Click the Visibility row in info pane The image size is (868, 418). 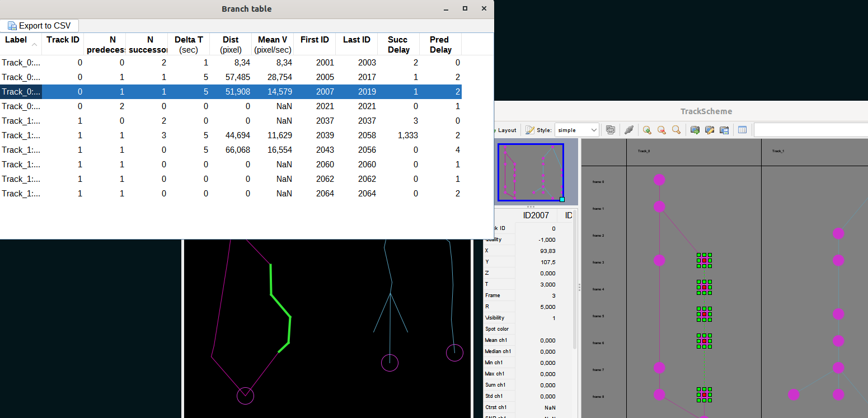click(528, 318)
